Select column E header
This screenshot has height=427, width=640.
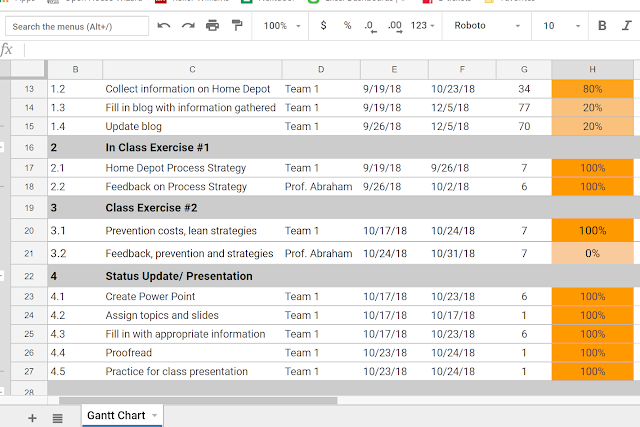click(394, 70)
